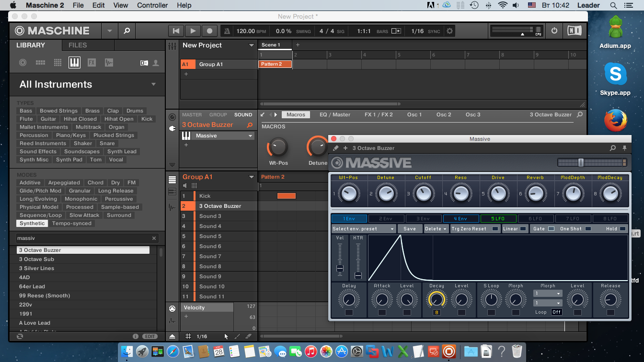The width and height of the screenshot is (644, 362).
Task: Click the Play button in transport
Action: pyautogui.click(x=193, y=31)
